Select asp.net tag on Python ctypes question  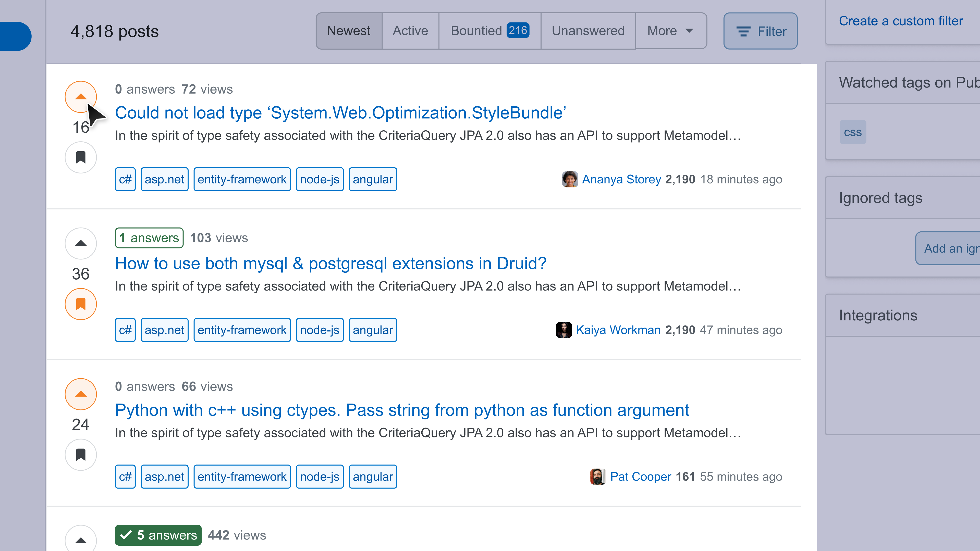click(164, 477)
